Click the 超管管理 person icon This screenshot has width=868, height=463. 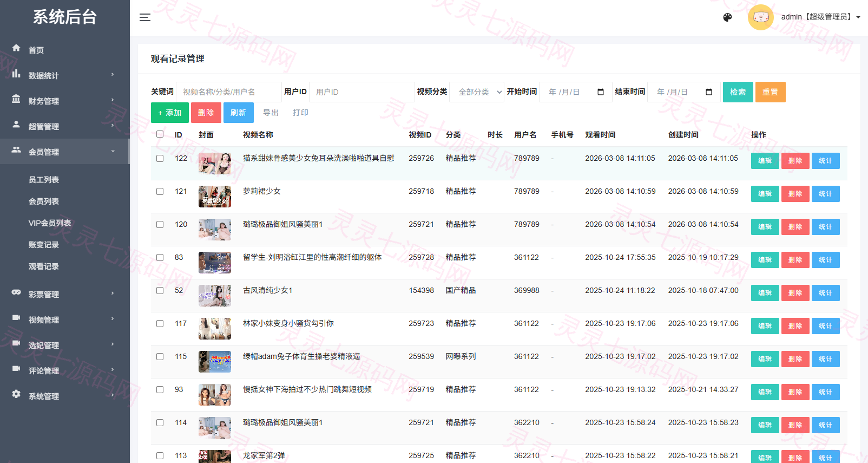(16, 124)
